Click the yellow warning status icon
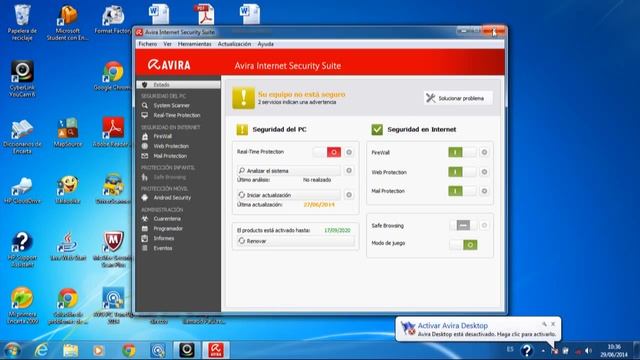 pos(243,98)
